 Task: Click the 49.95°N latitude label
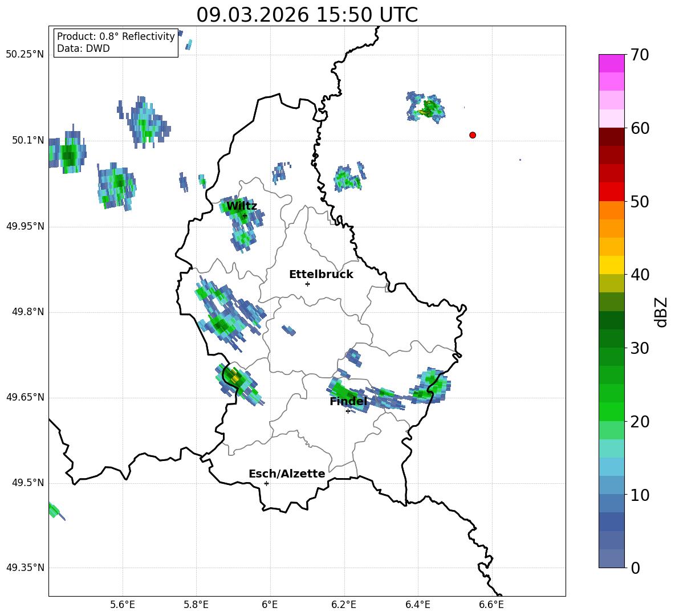tap(25, 226)
